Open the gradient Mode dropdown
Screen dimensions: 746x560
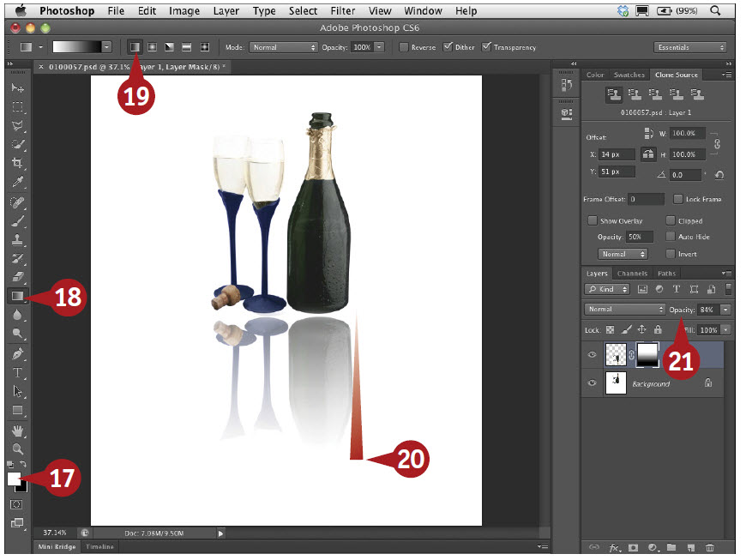tap(284, 47)
